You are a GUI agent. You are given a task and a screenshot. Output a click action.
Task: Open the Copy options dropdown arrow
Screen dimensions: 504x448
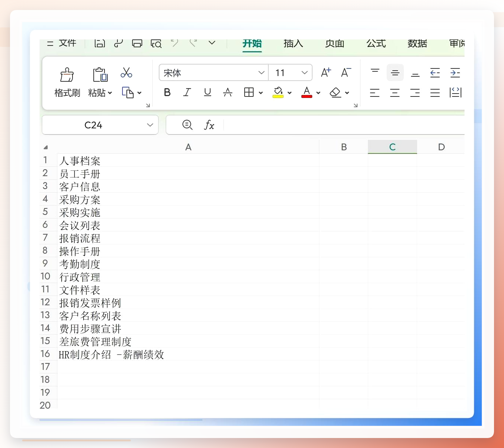tap(140, 93)
